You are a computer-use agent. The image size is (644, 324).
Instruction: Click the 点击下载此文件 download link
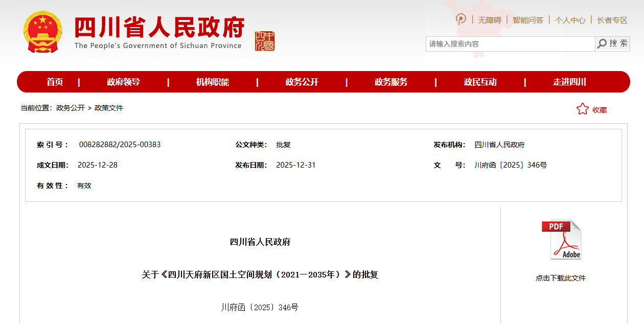tap(560, 278)
